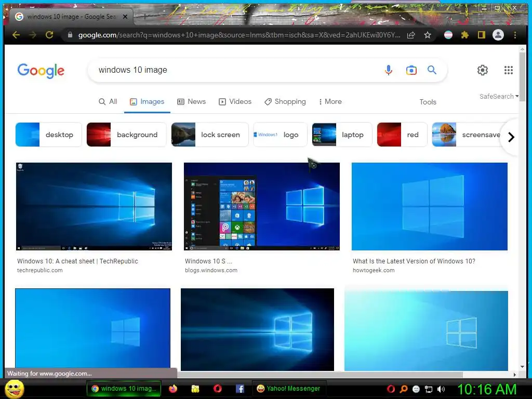532x399 pixels.
Task: Follow 'What Is the Latest Version of Windows 10?' link
Action: point(414,261)
